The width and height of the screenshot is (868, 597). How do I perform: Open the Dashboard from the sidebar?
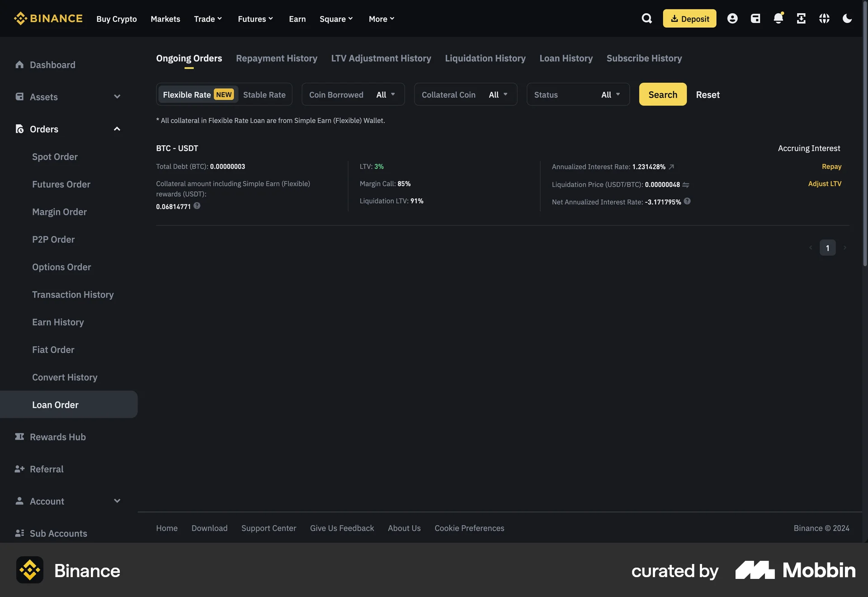point(52,65)
